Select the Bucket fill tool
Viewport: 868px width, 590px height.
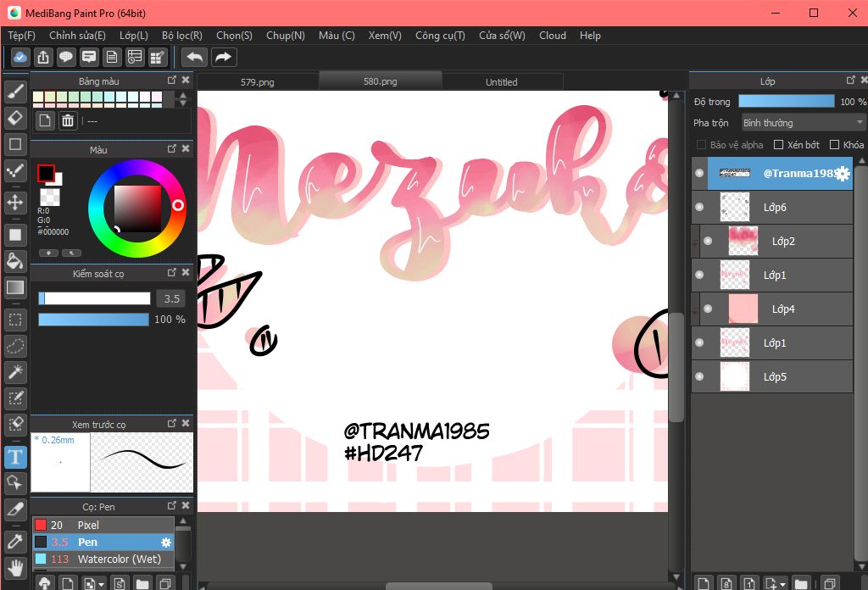point(15,261)
